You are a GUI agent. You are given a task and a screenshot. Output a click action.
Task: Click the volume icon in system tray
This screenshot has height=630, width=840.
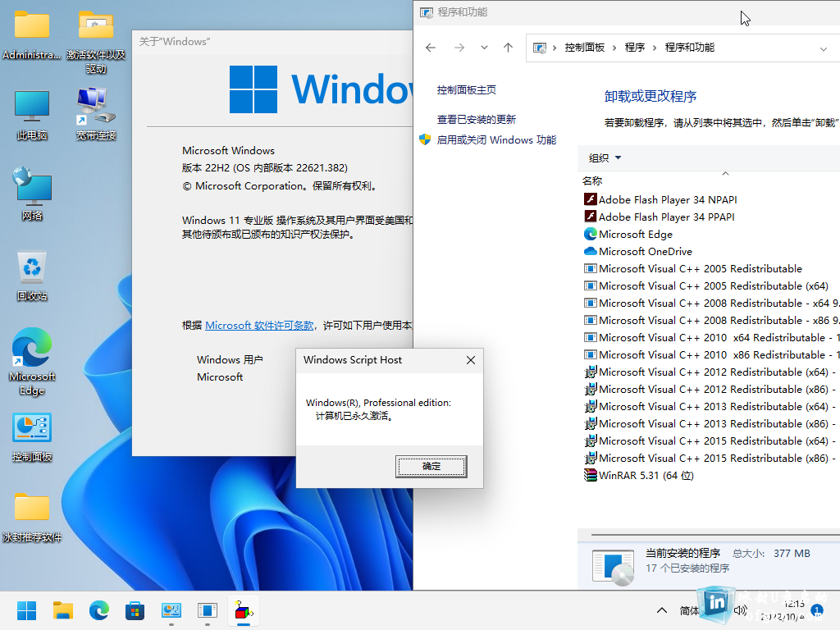(741, 610)
